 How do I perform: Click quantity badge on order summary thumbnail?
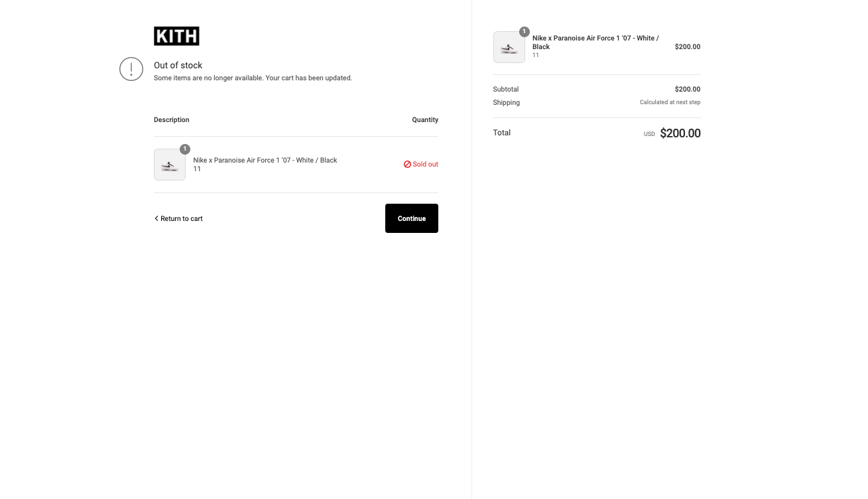(x=525, y=32)
